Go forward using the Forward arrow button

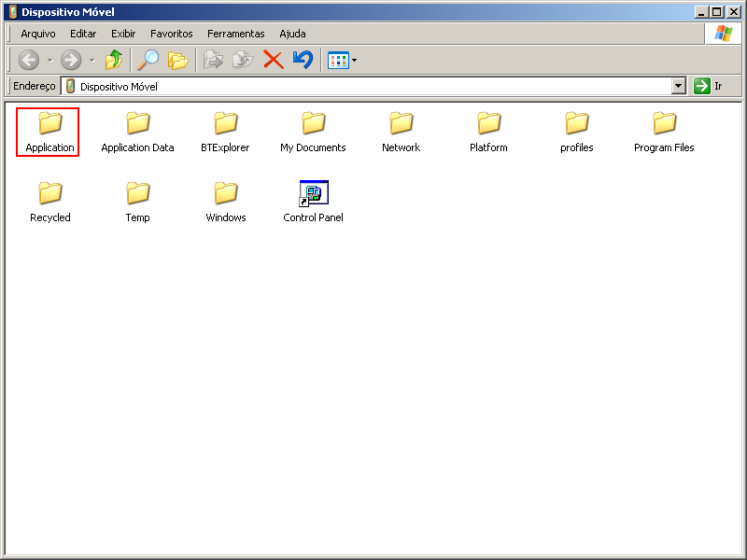click(x=71, y=60)
